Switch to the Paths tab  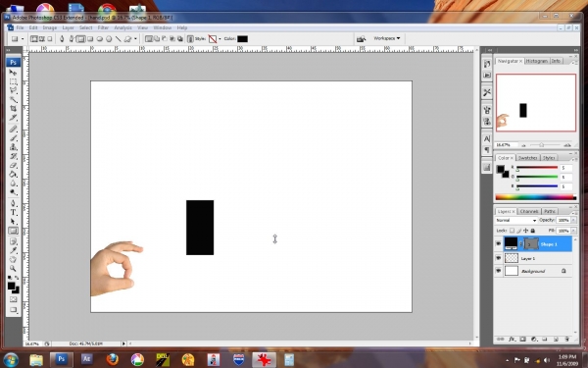click(x=550, y=211)
